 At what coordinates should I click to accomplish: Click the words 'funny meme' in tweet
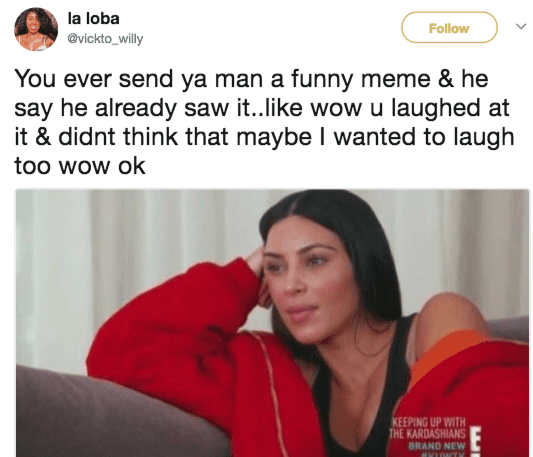361,79
